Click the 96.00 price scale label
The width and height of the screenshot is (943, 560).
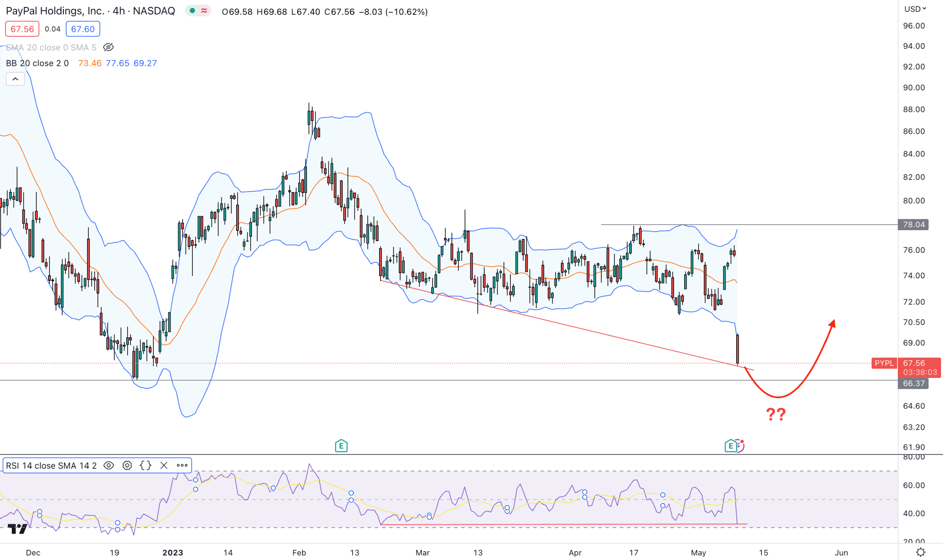(x=914, y=26)
